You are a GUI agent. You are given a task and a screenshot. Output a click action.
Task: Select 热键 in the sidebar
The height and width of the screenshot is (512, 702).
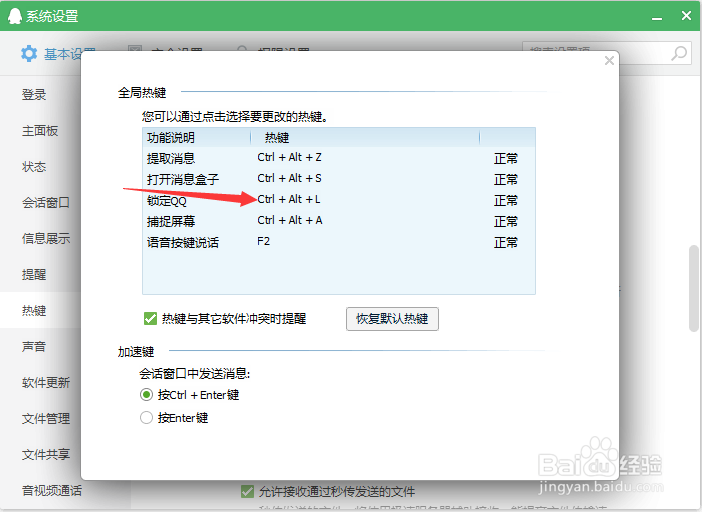[x=34, y=310]
